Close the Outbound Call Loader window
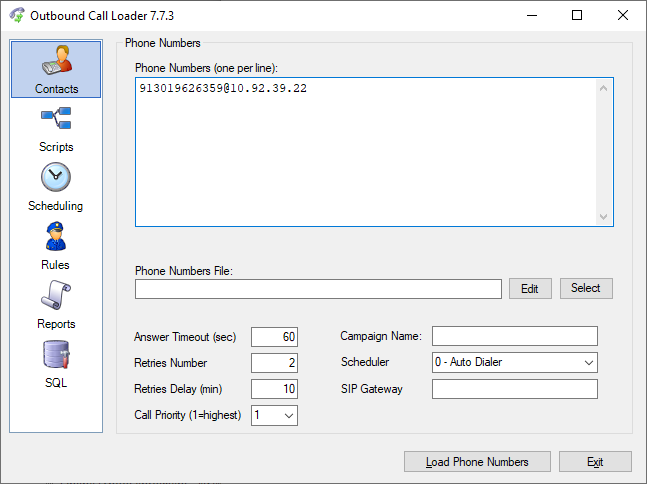The image size is (647, 484). (623, 15)
